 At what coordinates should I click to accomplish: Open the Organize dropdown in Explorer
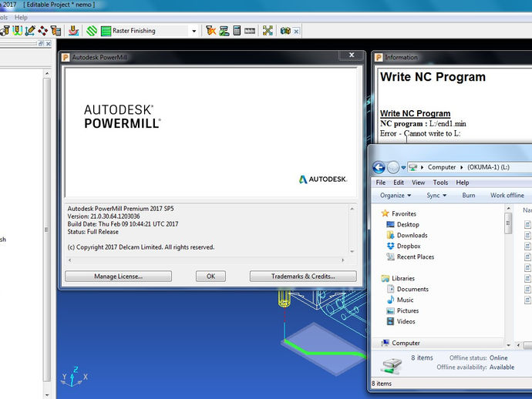(x=396, y=195)
